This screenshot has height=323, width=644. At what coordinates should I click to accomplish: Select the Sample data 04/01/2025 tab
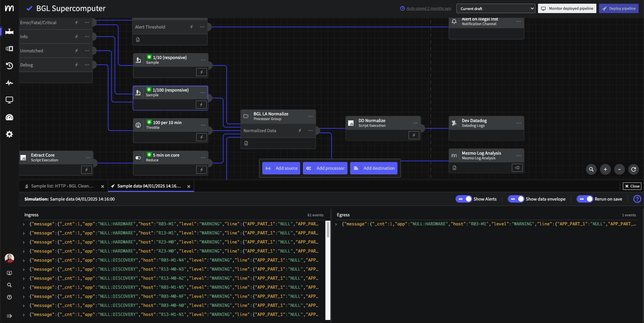coord(149,186)
